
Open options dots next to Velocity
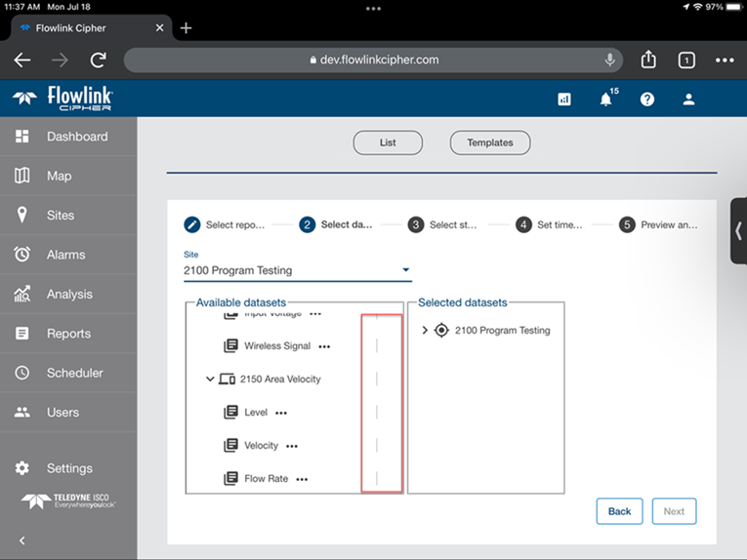(292, 446)
